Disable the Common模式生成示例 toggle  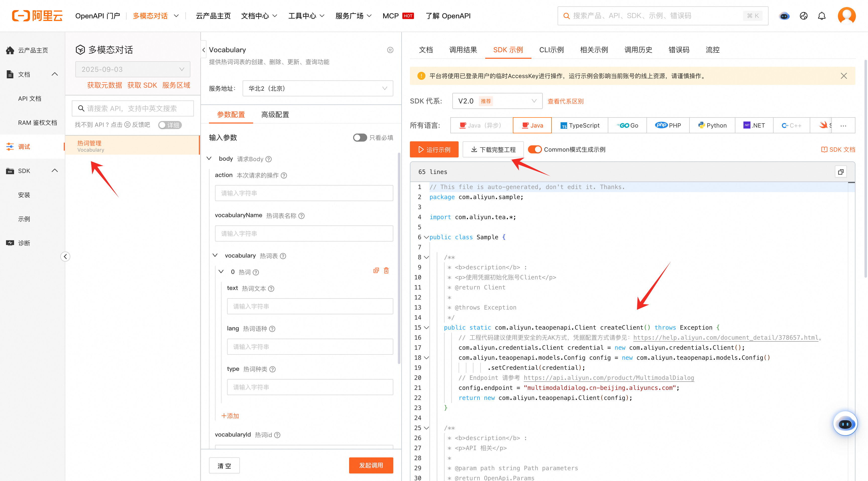tap(535, 150)
